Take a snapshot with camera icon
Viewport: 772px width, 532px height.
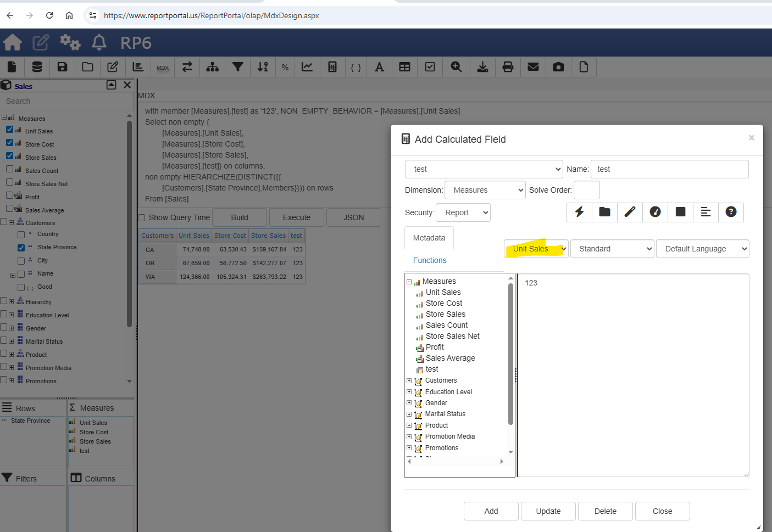[x=559, y=67]
